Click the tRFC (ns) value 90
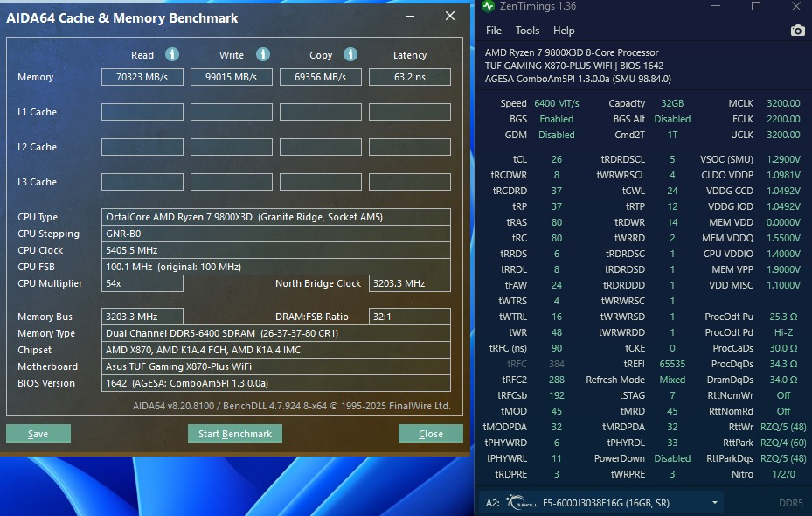812x516 pixels. tap(556, 348)
